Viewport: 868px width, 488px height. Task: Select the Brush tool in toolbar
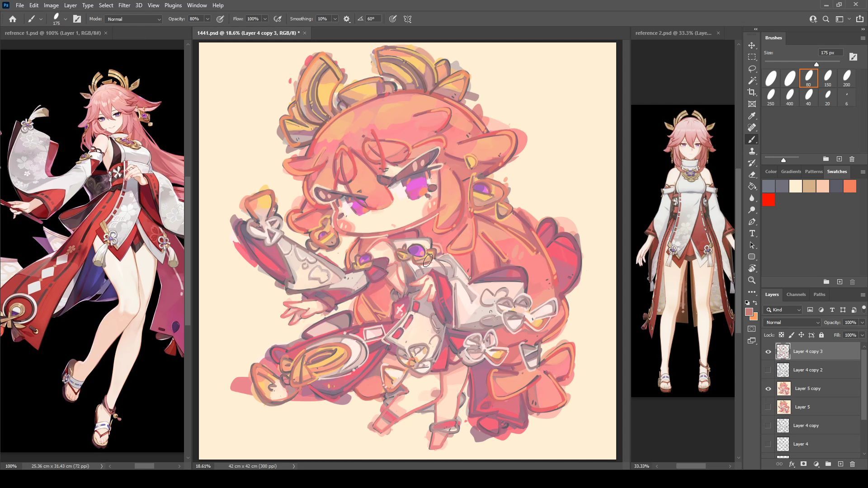[x=752, y=140]
